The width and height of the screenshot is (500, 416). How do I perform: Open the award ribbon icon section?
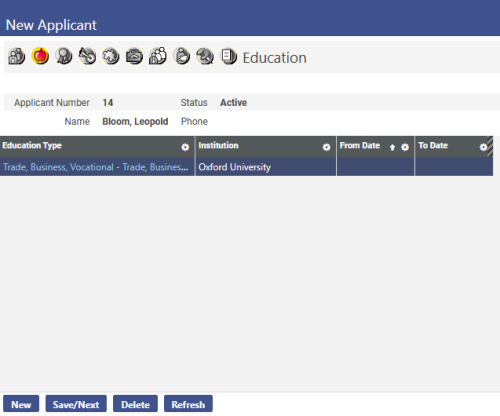pyautogui.click(x=64, y=56)
